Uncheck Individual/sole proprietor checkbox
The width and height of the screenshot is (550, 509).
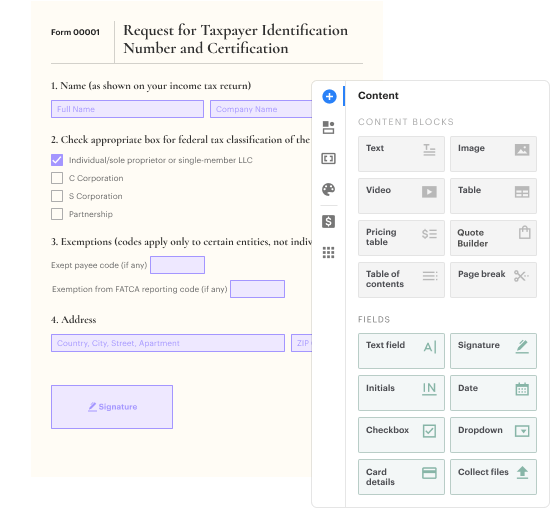(x=57, y=160)
